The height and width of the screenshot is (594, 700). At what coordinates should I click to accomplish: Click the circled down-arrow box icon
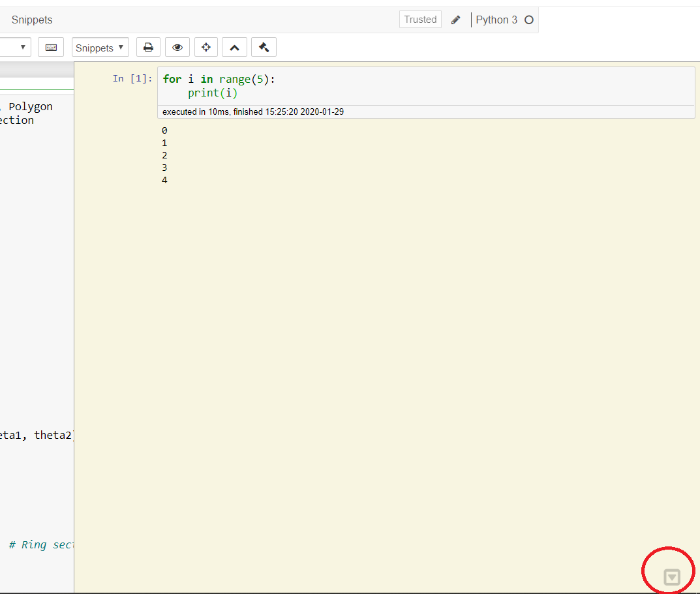point(671,577)
